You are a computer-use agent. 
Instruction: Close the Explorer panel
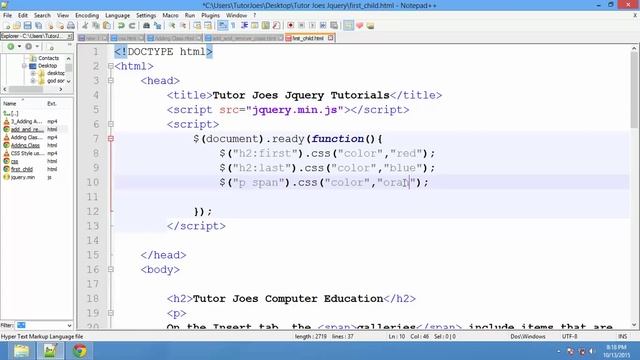(x=69, y=36)
